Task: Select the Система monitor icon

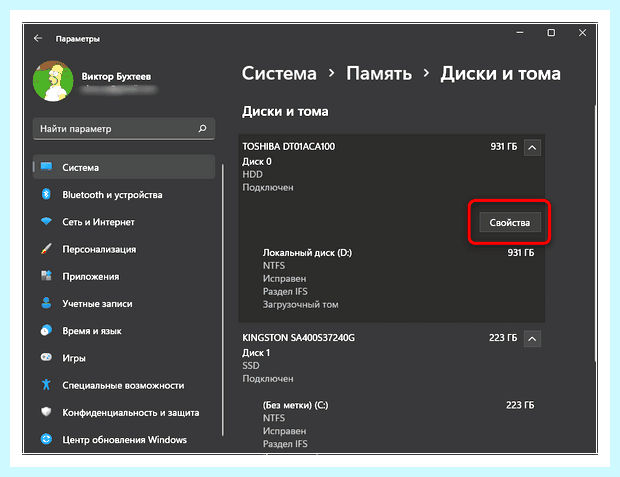Action: coord(46,167)
